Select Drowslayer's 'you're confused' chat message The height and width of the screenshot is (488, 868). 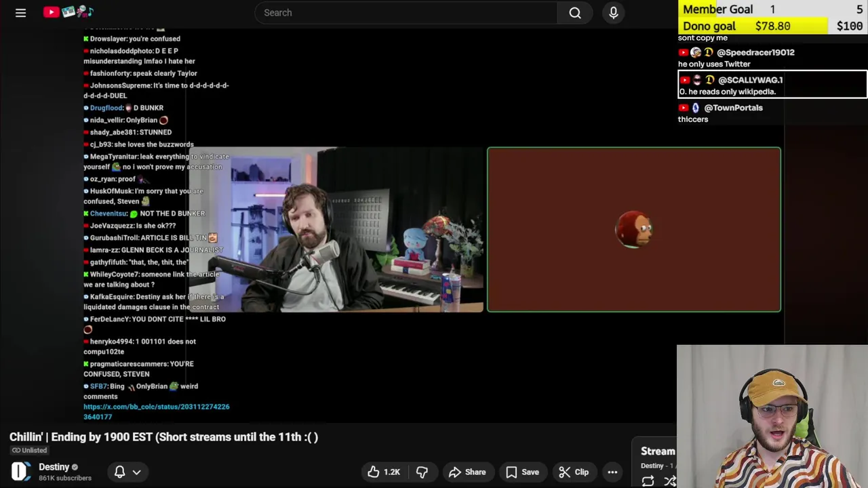pos(132,39)
